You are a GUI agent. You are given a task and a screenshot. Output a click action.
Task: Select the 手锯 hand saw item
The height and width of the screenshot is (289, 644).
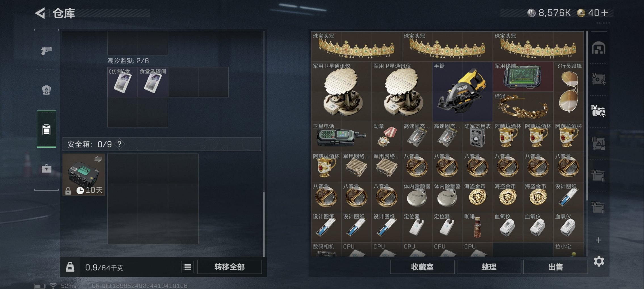pyautogui.click(x=462, y=92)
